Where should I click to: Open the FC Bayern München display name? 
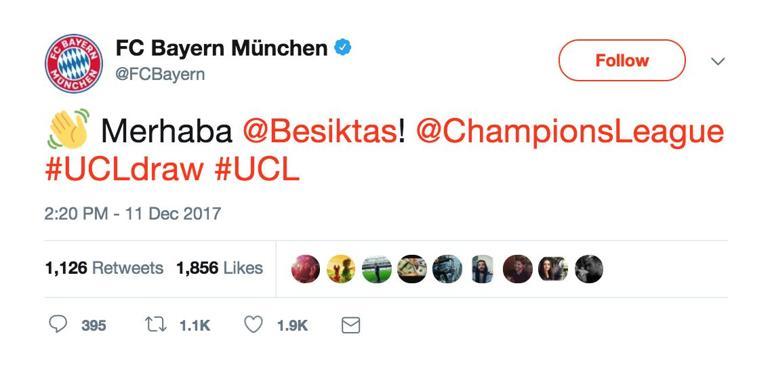(x=221, y=48)
